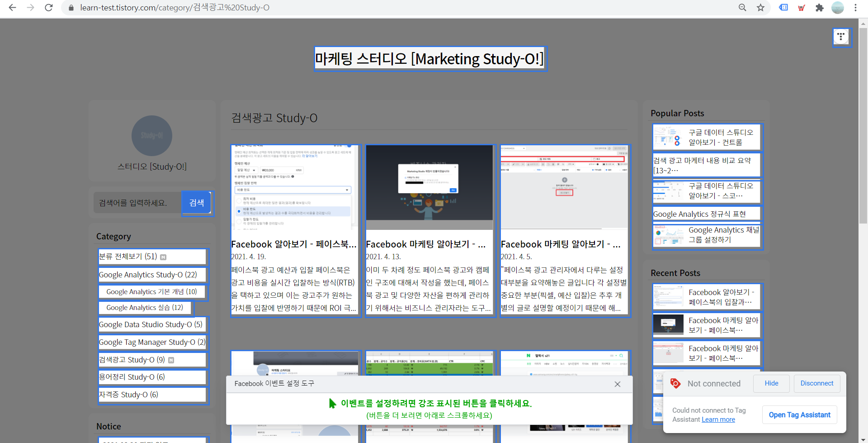Open blog title Marketing Study-O!
The width and height of the screenshot is (868, 443).
coord(430,59)
